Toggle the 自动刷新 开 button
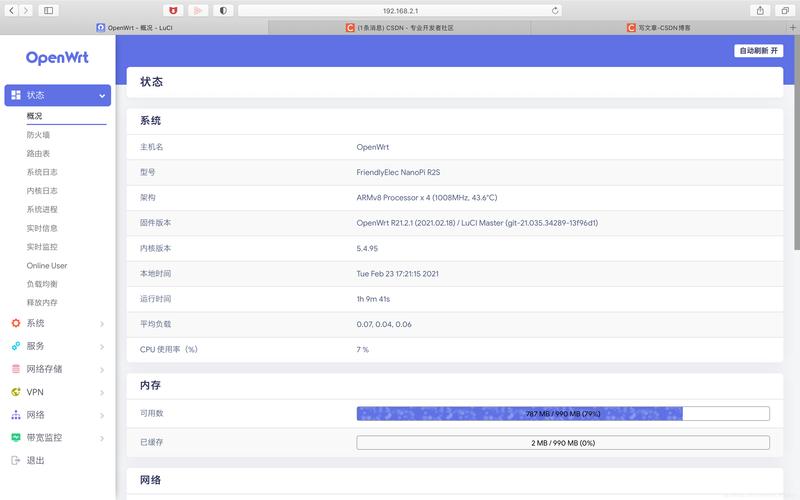800x500 pixels. tap(758, 51)
